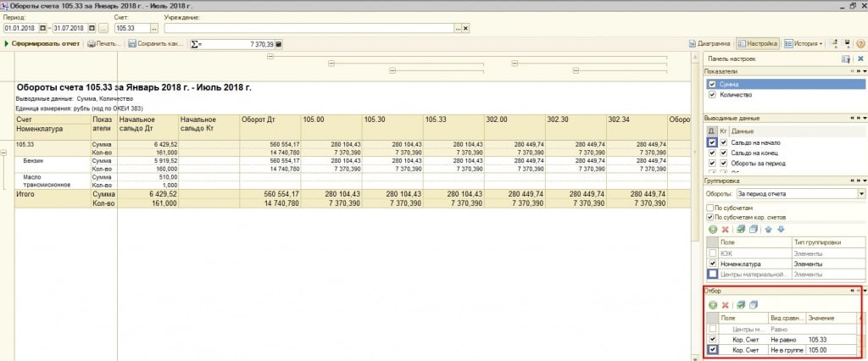Click uncheck all icon in Группировка toolbar
Screen dimensions: 868x361
click(753, 229)
